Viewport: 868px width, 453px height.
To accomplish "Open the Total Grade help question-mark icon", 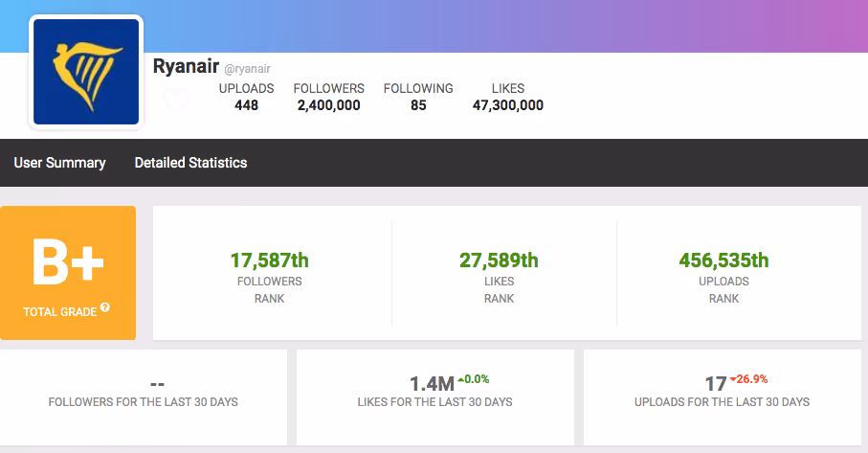I will coord(104,307).
